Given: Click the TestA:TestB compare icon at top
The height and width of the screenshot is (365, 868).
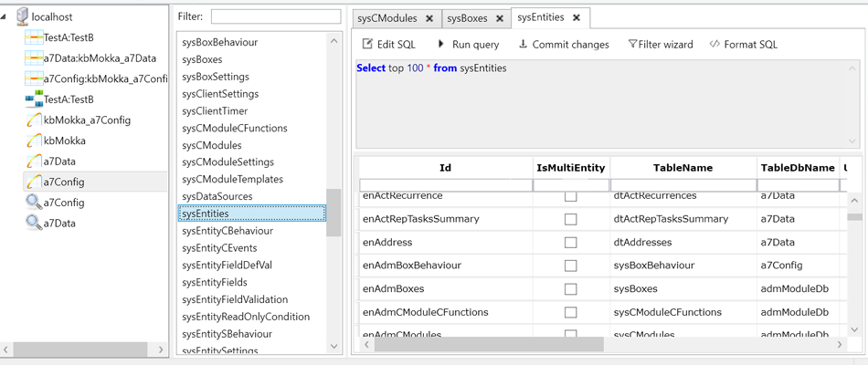Looking at the screenshot, I should coord(34,37).
